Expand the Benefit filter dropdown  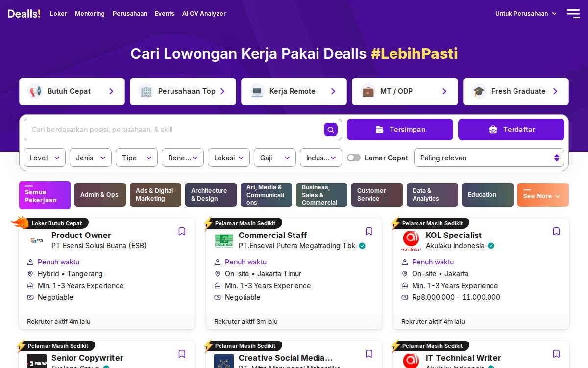coord(183,158)
